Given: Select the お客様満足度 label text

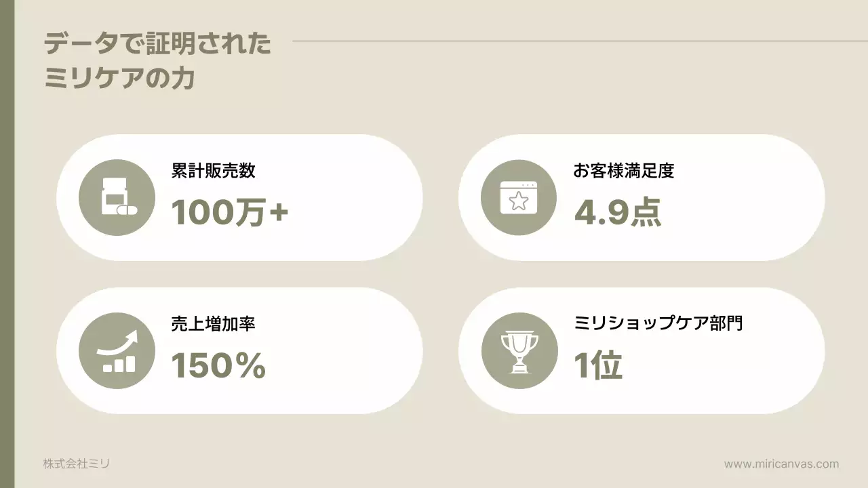Looking at the screenshot, I should [623, 171].
